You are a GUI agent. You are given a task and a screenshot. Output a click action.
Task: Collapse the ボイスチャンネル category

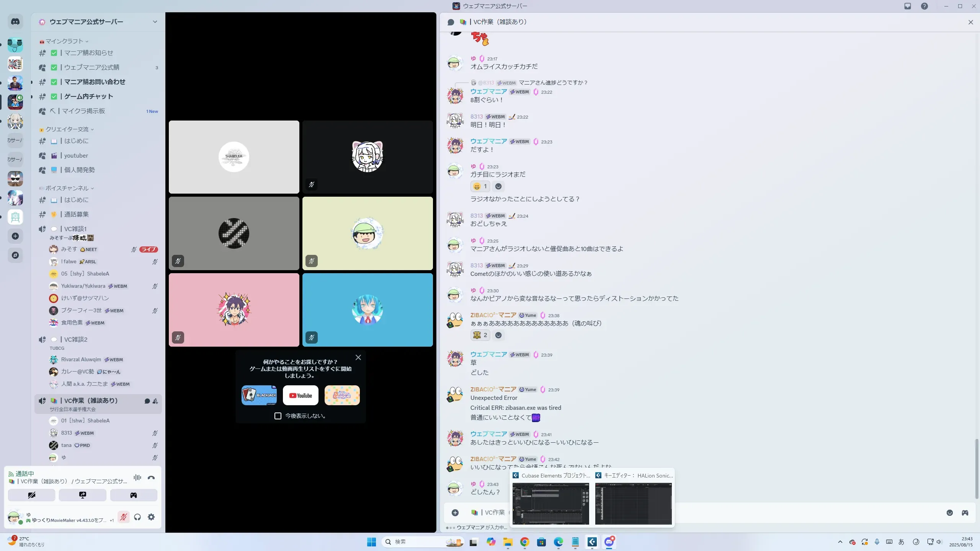tap(67, 188)
